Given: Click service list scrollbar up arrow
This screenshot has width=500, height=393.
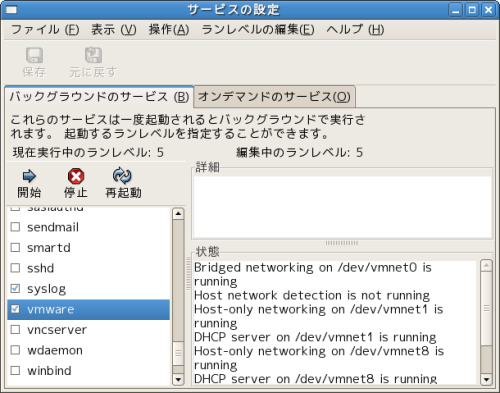Looking at the screenshot, I should [x=178, y=214].
